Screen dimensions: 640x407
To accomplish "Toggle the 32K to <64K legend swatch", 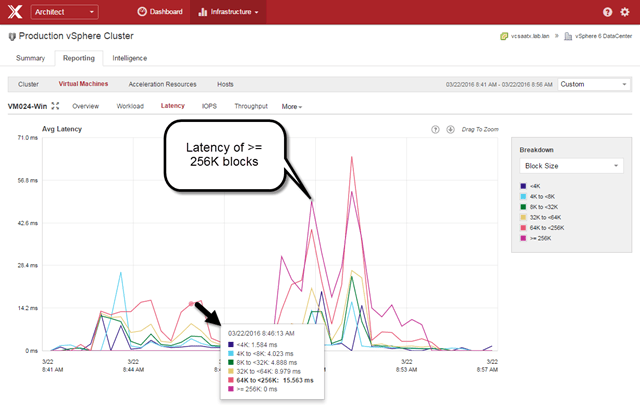I will pyautogui.click(x=523, y=217).
